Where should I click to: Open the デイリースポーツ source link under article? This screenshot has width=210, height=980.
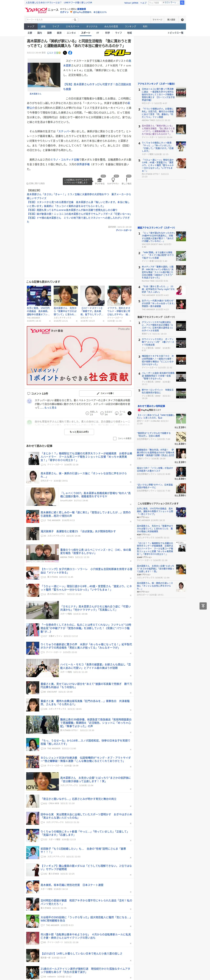pos(123,230)
